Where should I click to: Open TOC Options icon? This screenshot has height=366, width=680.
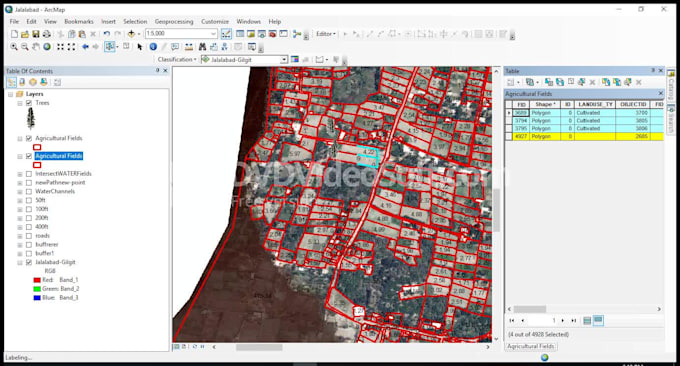[57, 82]
